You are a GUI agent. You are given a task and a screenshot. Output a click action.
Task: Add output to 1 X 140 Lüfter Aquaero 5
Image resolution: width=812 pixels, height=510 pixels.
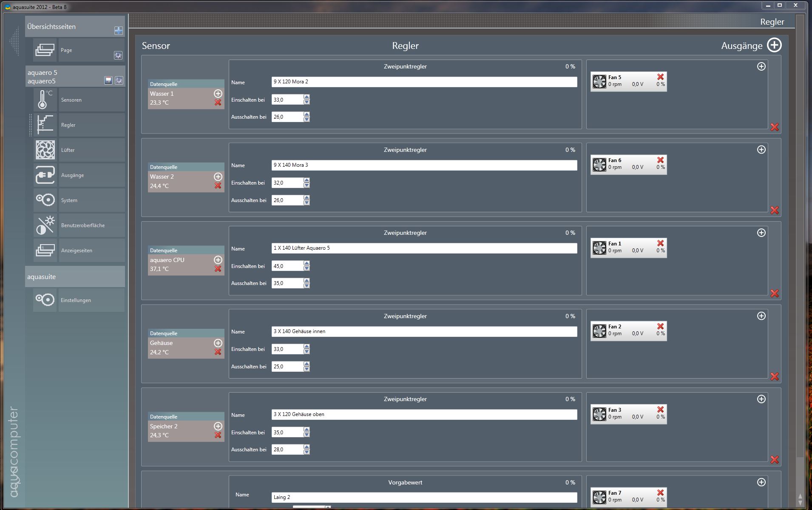[761, 233]
